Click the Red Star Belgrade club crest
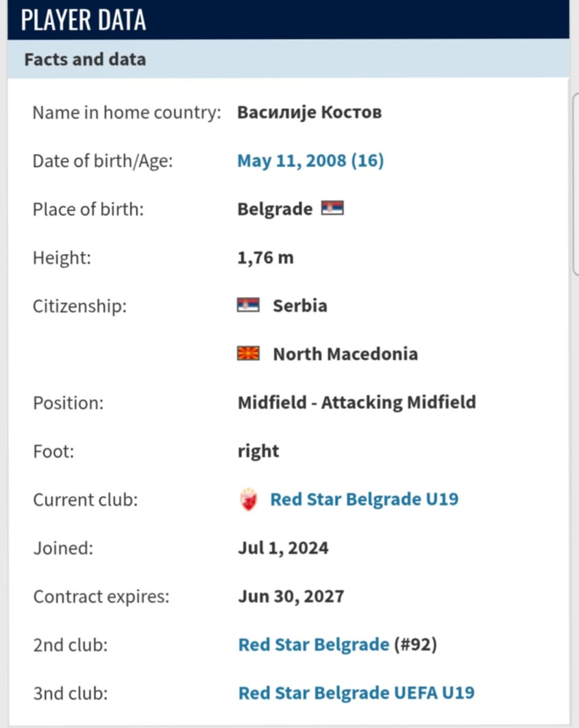This screenshot has width=579, height=728. click(x=248, y=499)
